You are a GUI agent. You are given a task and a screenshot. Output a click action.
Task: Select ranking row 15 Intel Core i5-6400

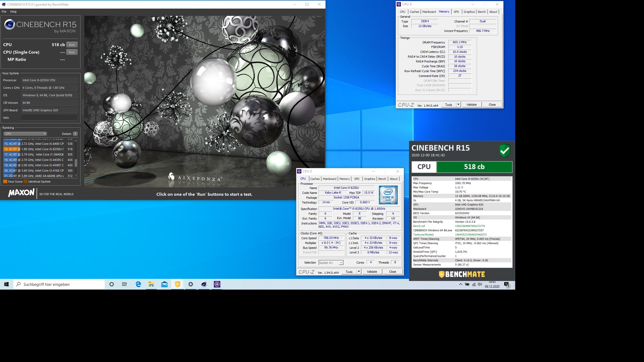click(39, 144)
